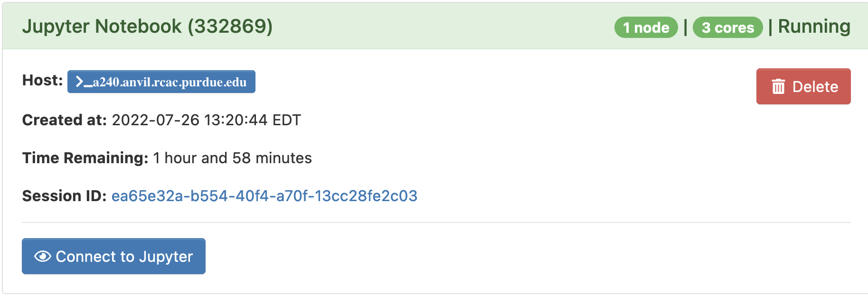
Task: Click the trash icon inside the Delete button
Action: (778, 86)
